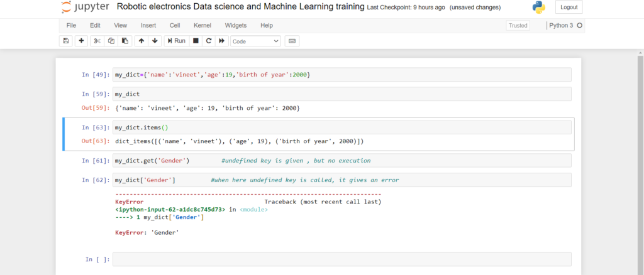Click the Logout button
The width and height of the screenshot is (644, 275).
(569, 7)
